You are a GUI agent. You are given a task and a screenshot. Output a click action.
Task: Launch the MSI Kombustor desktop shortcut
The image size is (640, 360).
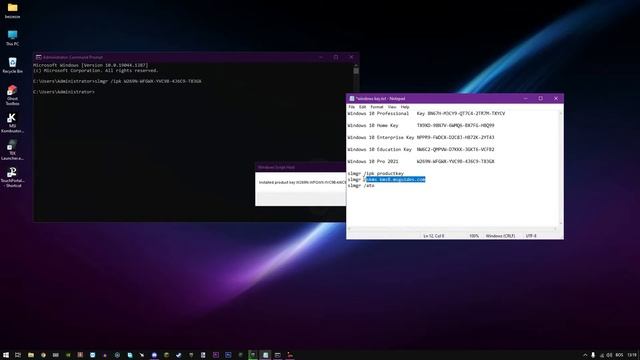12,122
